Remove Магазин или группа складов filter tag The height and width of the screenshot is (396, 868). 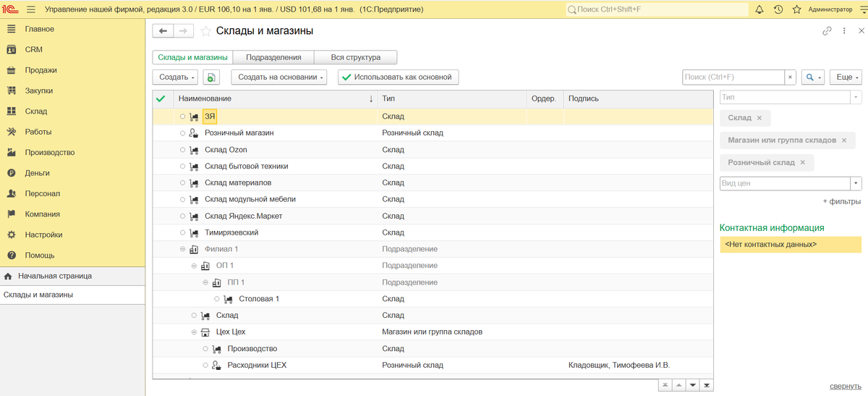pos(844,140)
